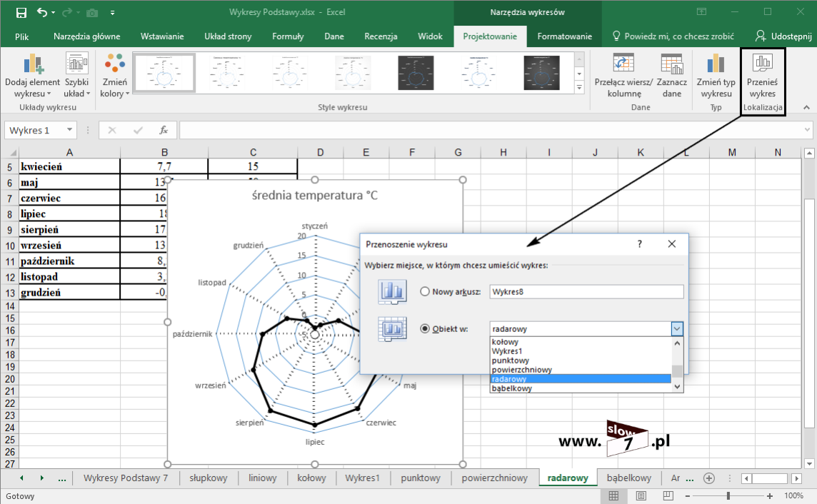Open the powierzchniowy sheet tab
The height and width of the screenshot is (504, 817).
(494, 478)
